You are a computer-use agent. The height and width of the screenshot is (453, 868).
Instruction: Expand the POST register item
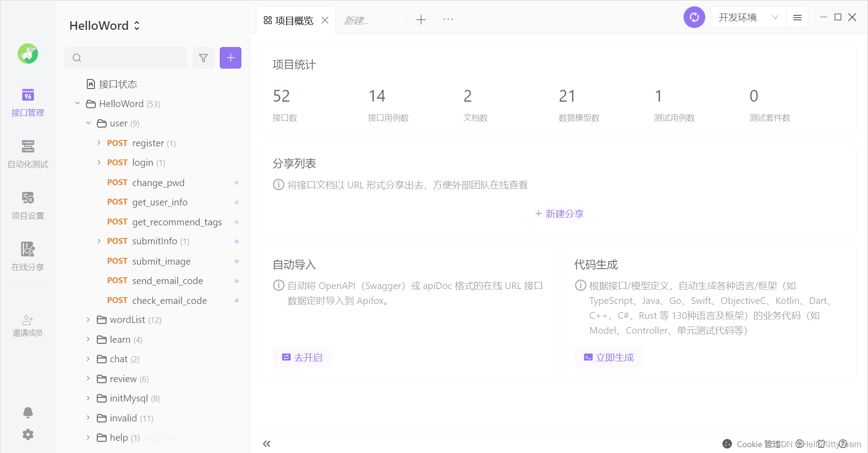point(99,143)
